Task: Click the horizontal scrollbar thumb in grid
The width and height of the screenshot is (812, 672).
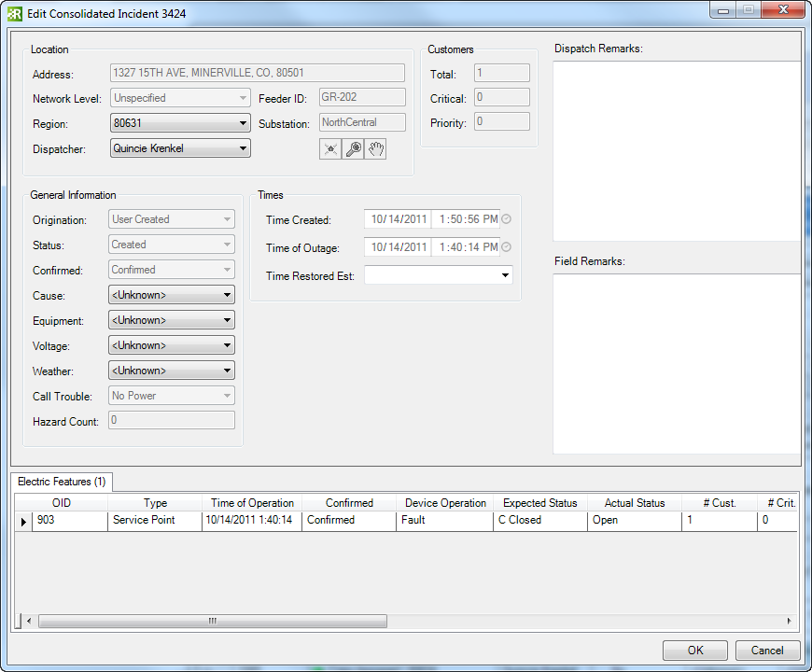Action: (x=212, y=621)
